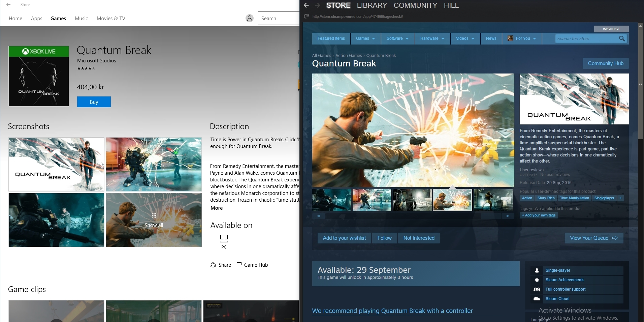Open News in Steam store nav
Image resolution: width=644 pixels, height=322 pixels.
pos(491,38)
